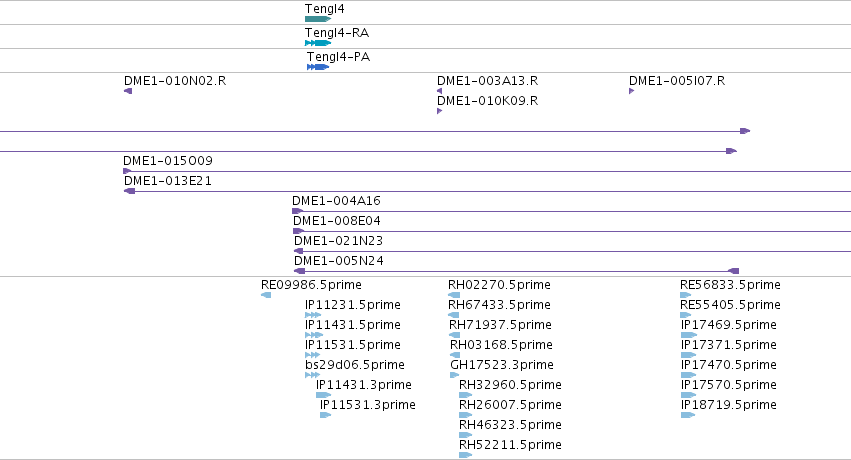Click the IP18719.5prime EST glyph
The height and width of the screenshot is (460, 851).
coord(688,415)
